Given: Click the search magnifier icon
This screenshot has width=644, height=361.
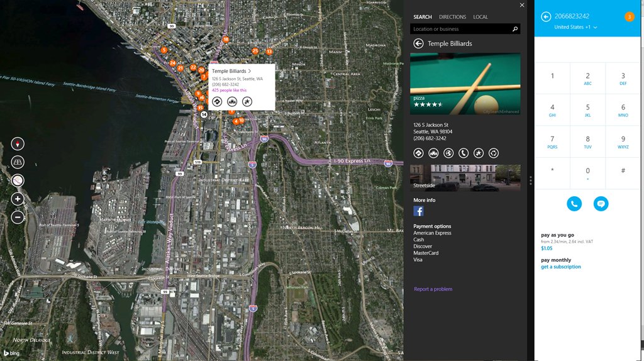Looking at the screenshot, I should click(x=515, y=29).
